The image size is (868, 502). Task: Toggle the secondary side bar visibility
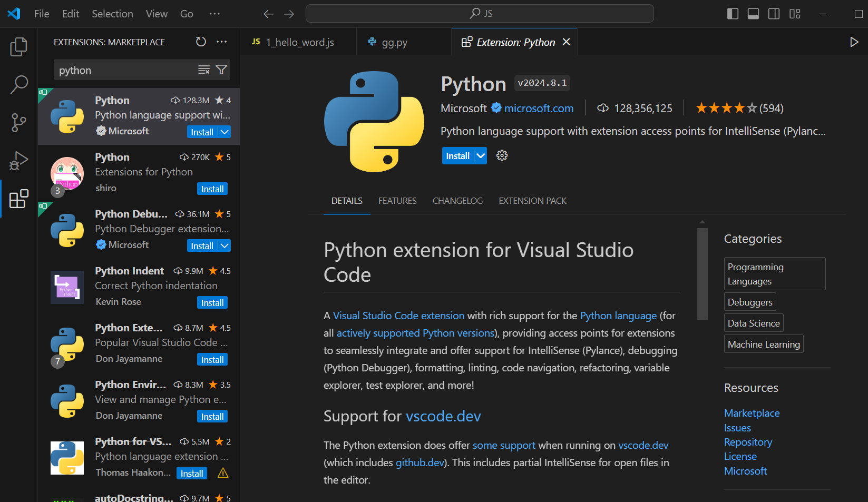pyautogui.click(x=774, y=14)
